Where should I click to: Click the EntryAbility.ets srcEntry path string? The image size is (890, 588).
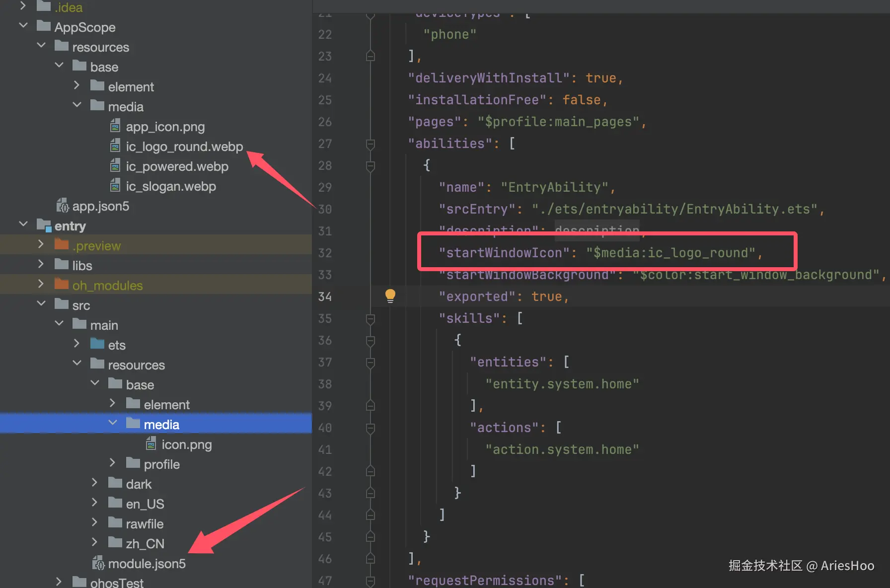pyautogui.click(x=674, y=209)
